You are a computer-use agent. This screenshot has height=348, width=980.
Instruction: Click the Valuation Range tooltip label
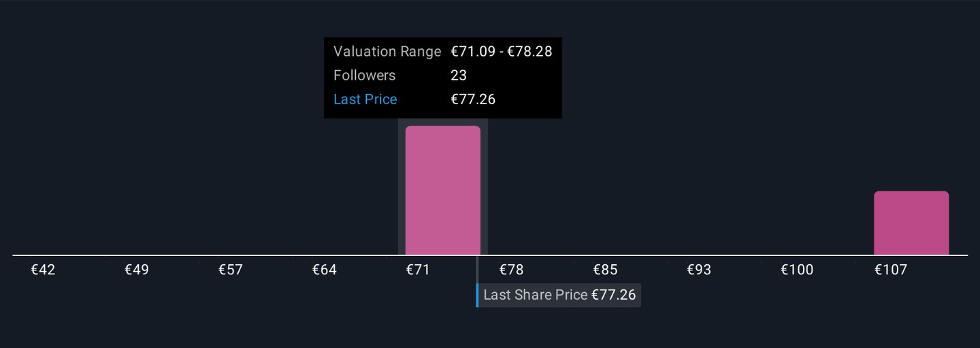tap(387, 52)
